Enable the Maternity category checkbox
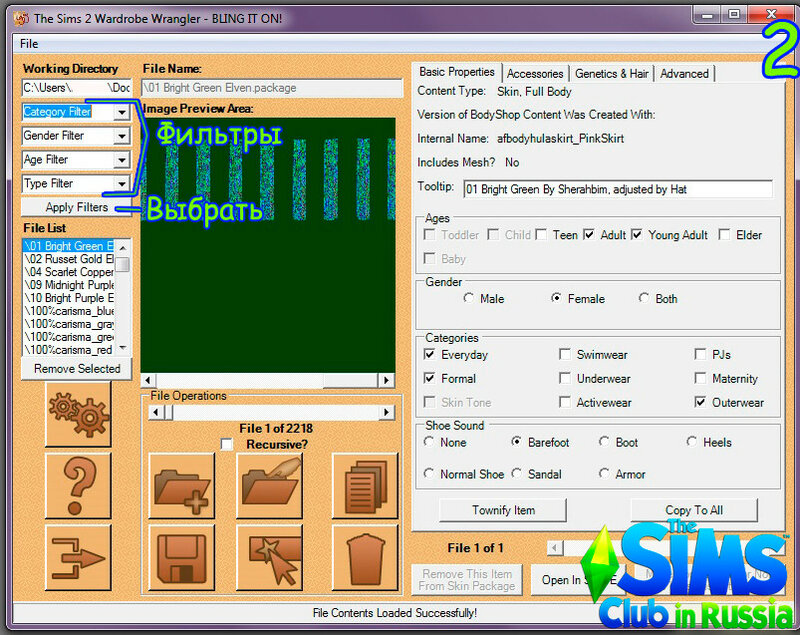This screenshot has height=635, width=800. (701, 378)
